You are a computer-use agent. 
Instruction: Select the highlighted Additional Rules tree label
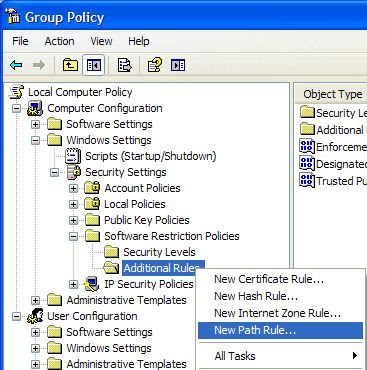click(162, 268)
